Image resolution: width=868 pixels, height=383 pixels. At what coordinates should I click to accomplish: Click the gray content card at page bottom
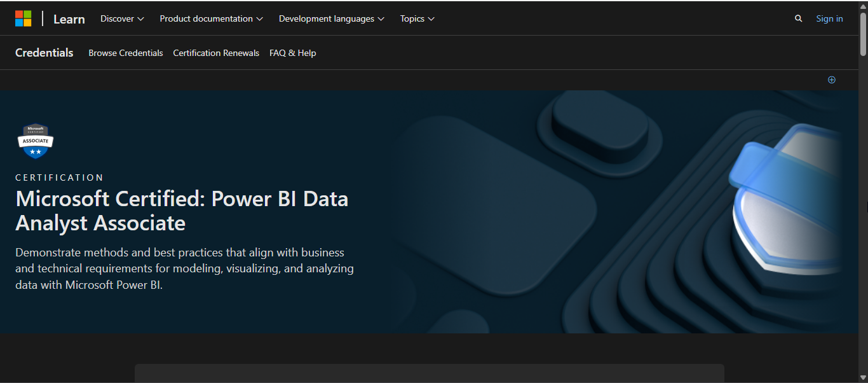(429, 373)
